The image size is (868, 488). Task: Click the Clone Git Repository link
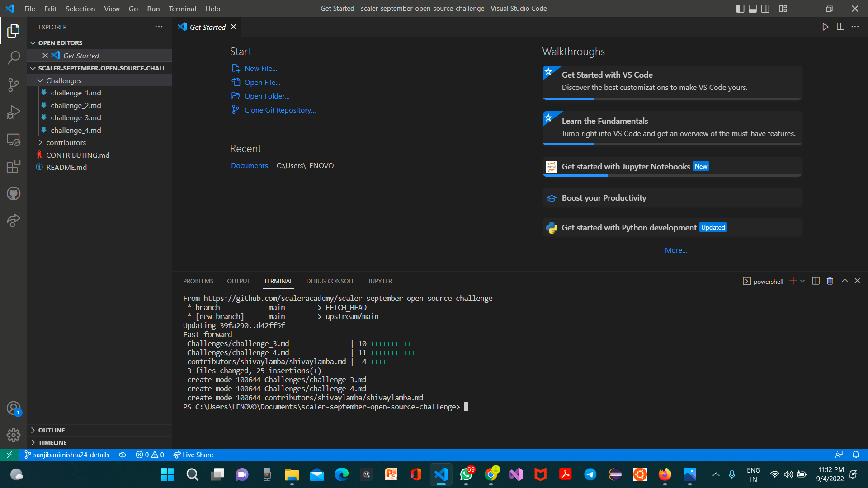coord(279,110)
